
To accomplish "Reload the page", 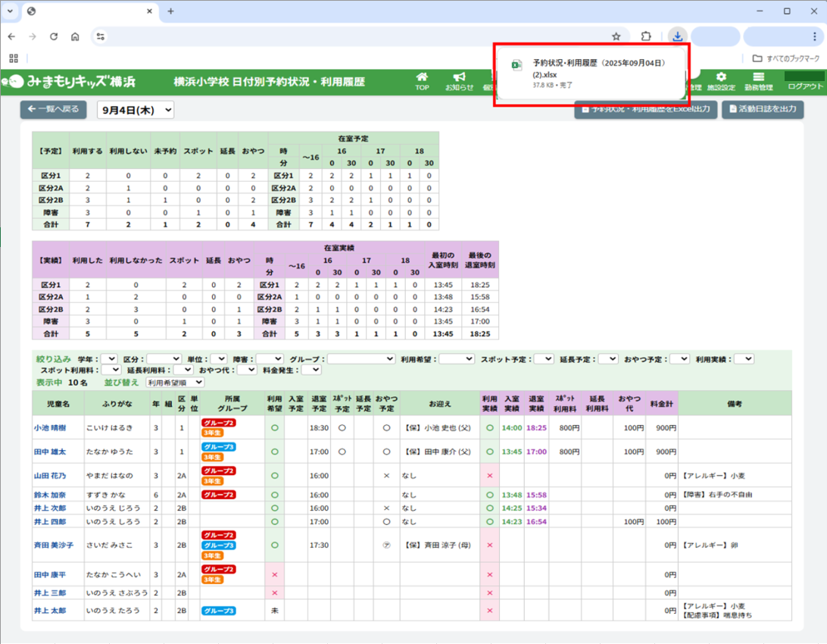I will [x=54, y=36].
